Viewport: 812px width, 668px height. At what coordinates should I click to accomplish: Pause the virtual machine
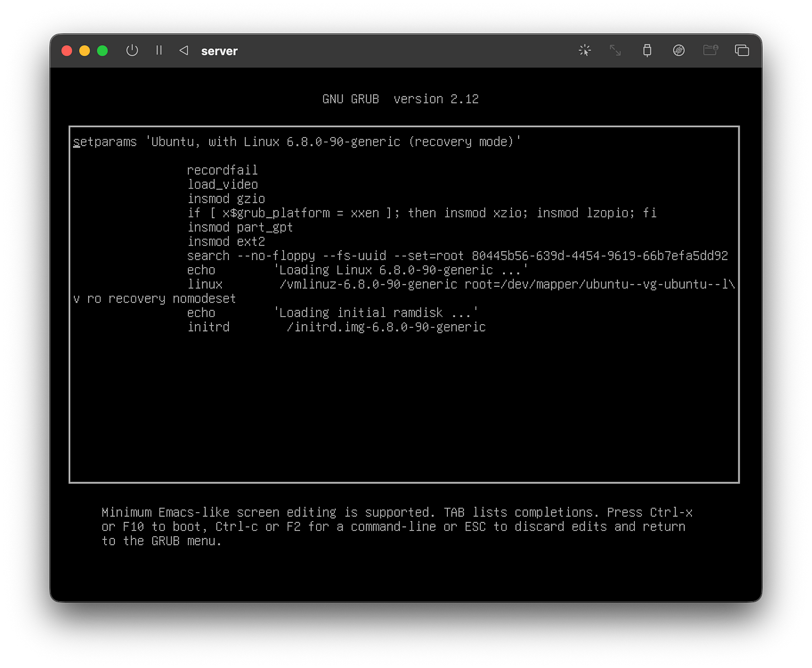point(159,51)
